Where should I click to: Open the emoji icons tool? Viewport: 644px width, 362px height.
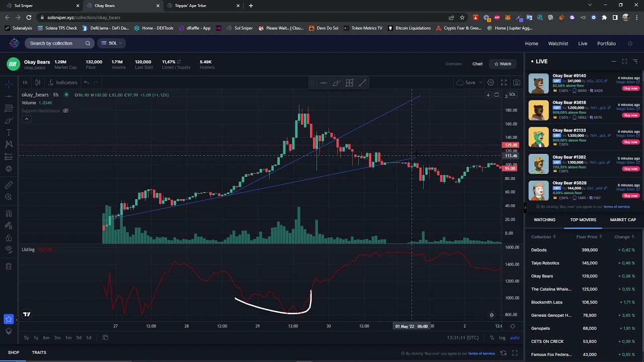point(9,169)
